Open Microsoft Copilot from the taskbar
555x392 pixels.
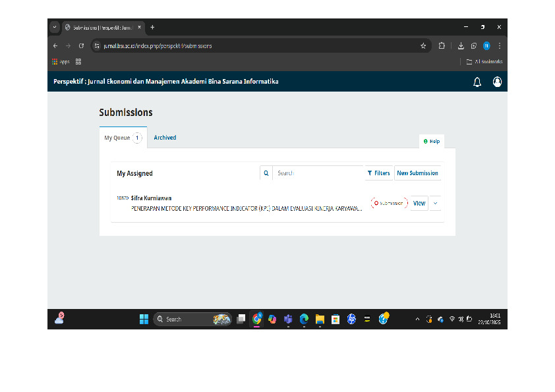pos(272,319)
